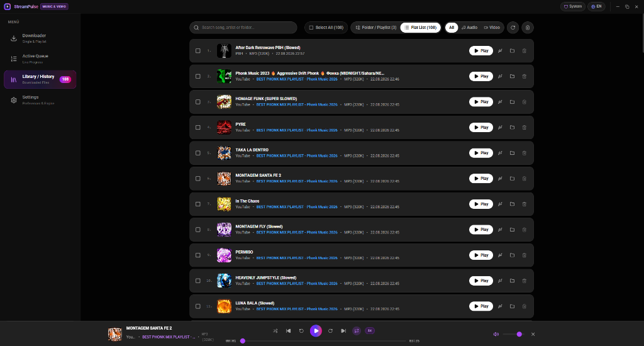Open the System theme dropdown
644x346 pixels.
572,6
